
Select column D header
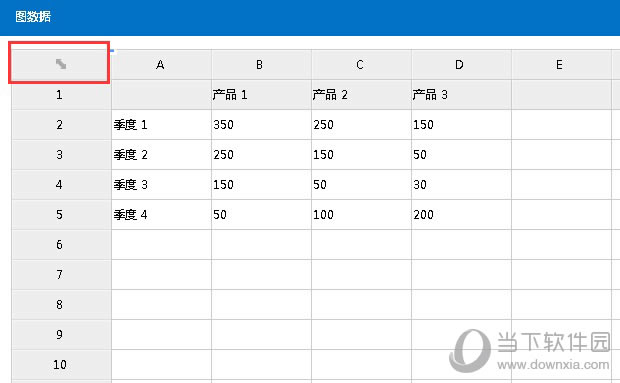461,64
